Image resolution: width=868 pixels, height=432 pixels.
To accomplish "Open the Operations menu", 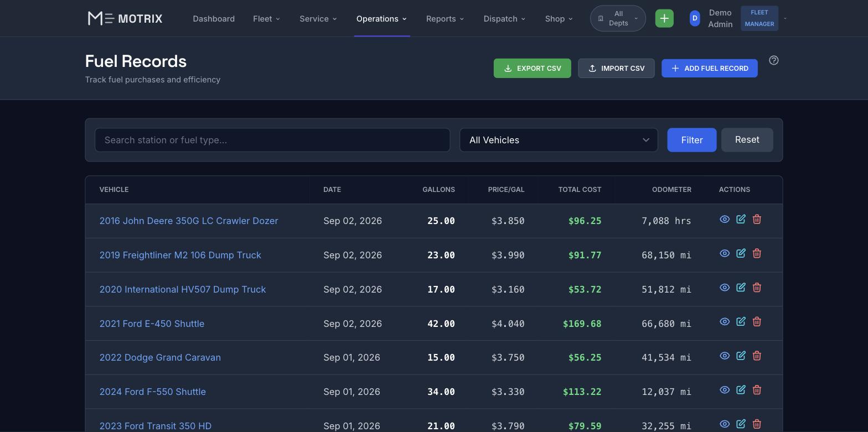I will tap(382, 19).
